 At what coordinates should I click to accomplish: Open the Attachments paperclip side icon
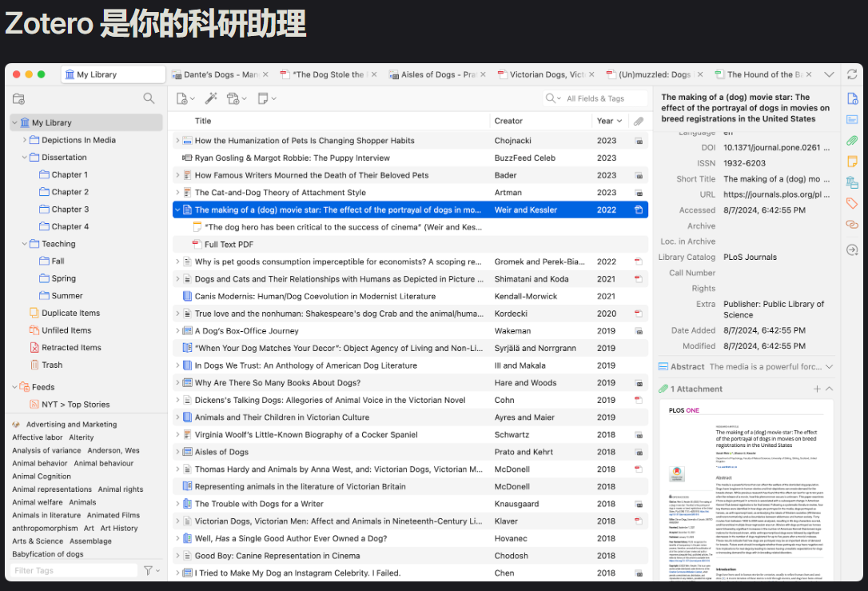pos(852,141)
